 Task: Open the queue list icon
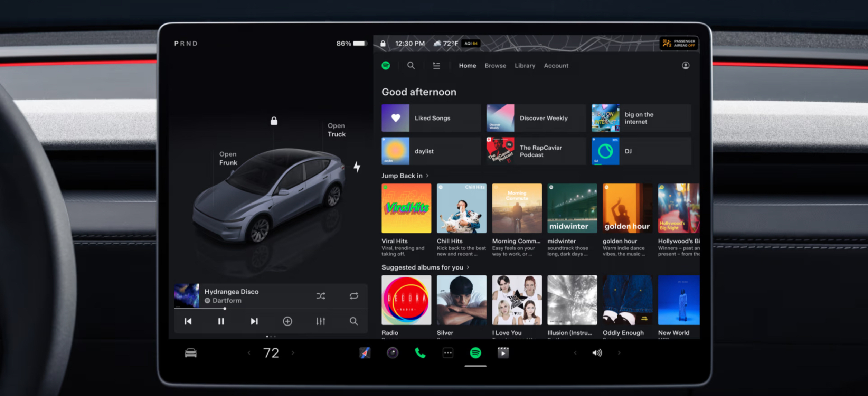click(x=436, y=65)
